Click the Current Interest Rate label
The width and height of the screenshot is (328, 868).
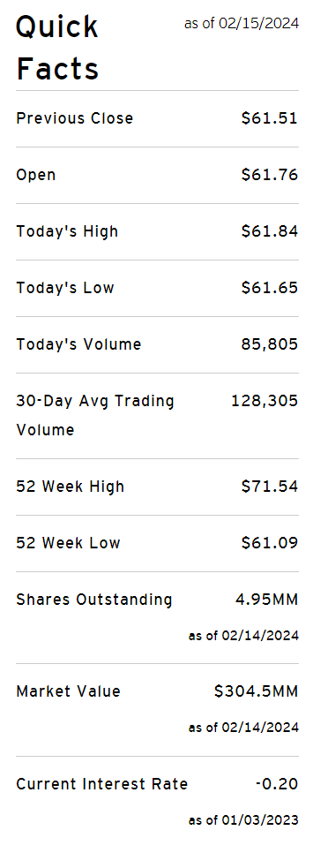pos(101,784)
